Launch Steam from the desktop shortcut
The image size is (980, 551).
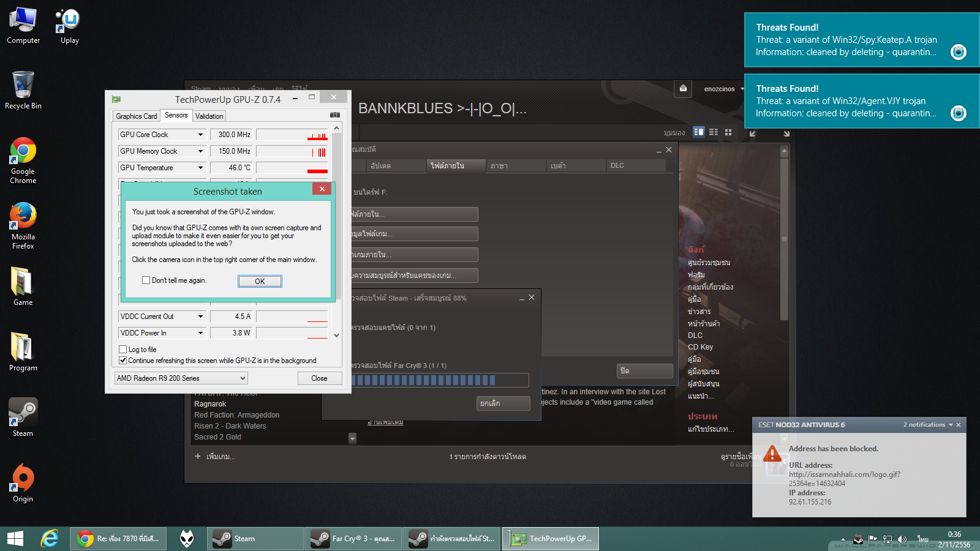click(x=23, y=418)
